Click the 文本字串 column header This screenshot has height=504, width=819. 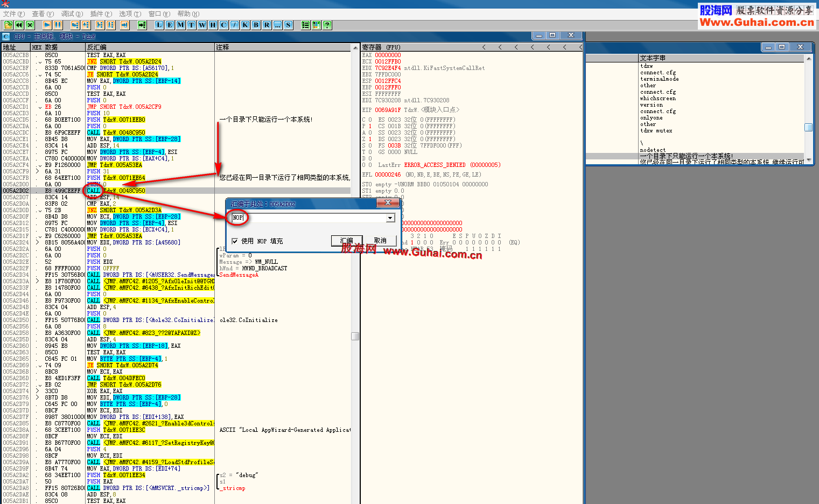point(722,58)
